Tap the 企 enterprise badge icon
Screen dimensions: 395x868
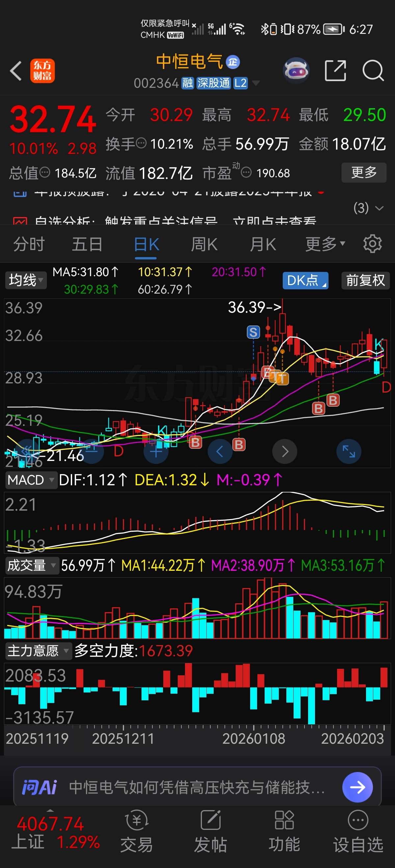click(x=232, y=62)
